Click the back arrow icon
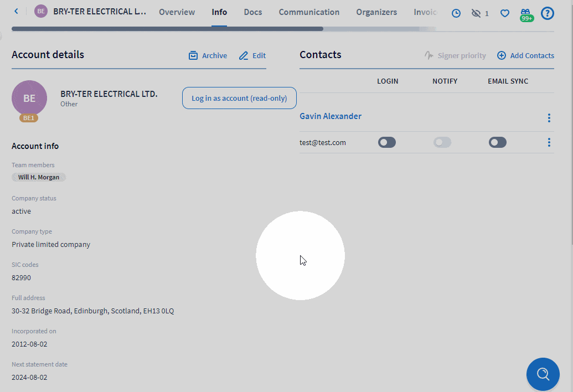The image size is (573, 392). [16, 12]
